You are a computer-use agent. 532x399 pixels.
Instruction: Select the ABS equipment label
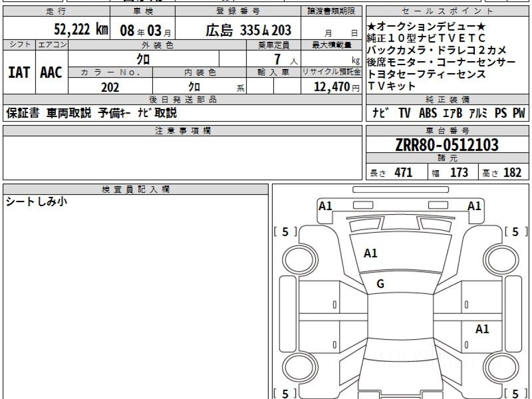[x=428, y=113]
